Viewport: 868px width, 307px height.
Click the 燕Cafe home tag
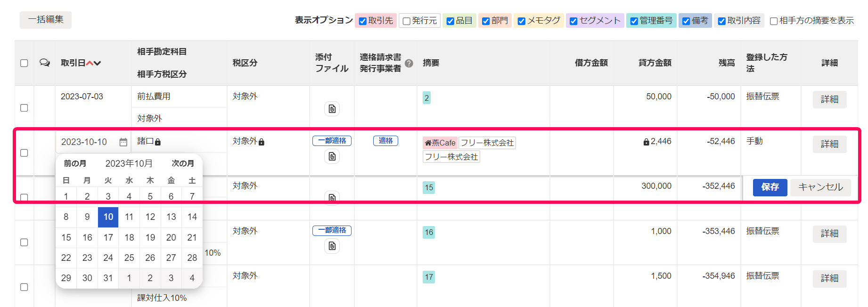pyautogui.click(x=440, y=143)
